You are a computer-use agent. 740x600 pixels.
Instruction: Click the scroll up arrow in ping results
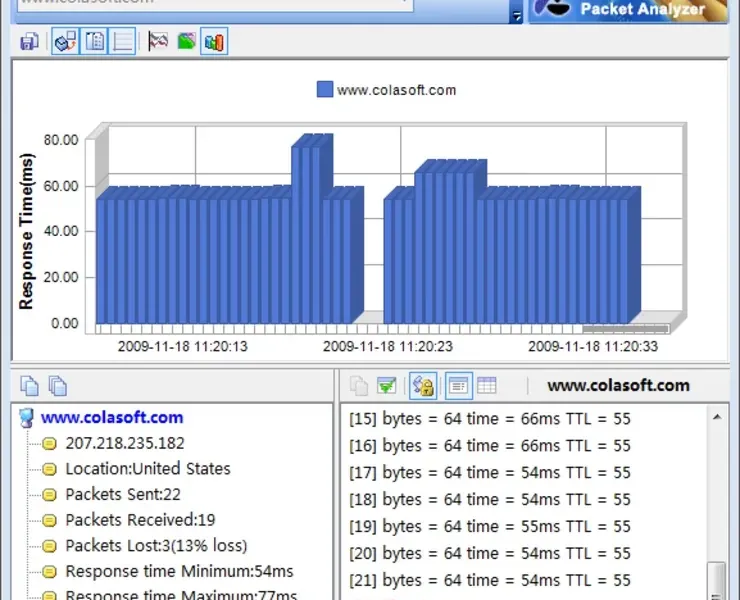click(x=717, y=417)
